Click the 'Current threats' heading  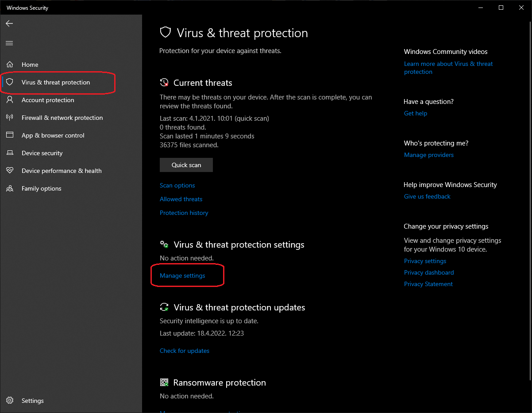pos(203,83)
